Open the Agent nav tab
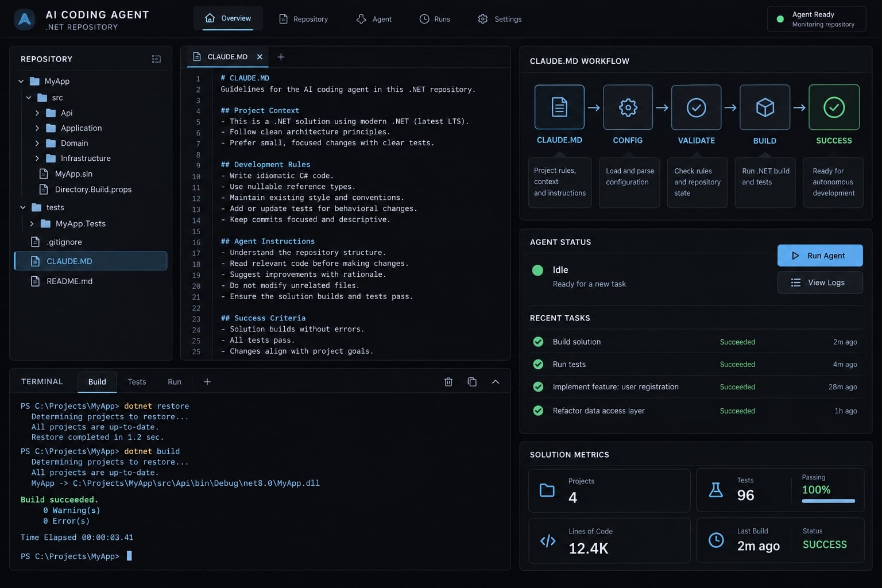The width and height of the screenshot is (882, 588). pos(374,19)
